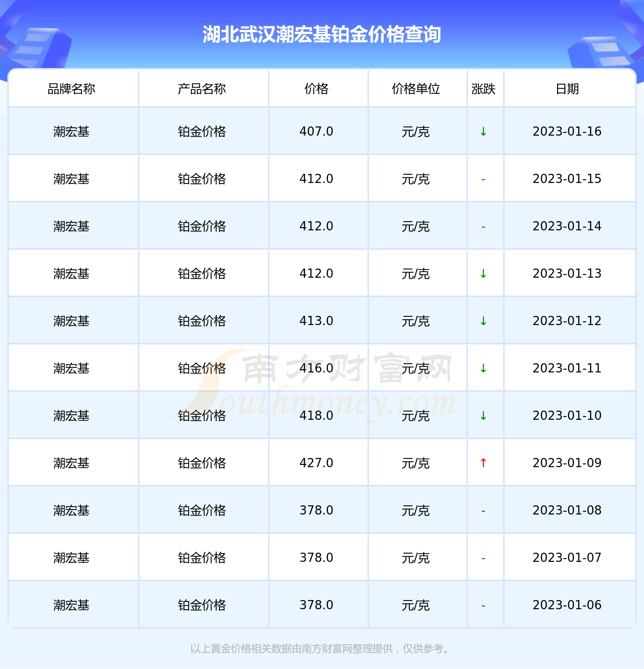Click date 2023-01-11
Viewport: 644px width, 669px height.
(567, 368)
